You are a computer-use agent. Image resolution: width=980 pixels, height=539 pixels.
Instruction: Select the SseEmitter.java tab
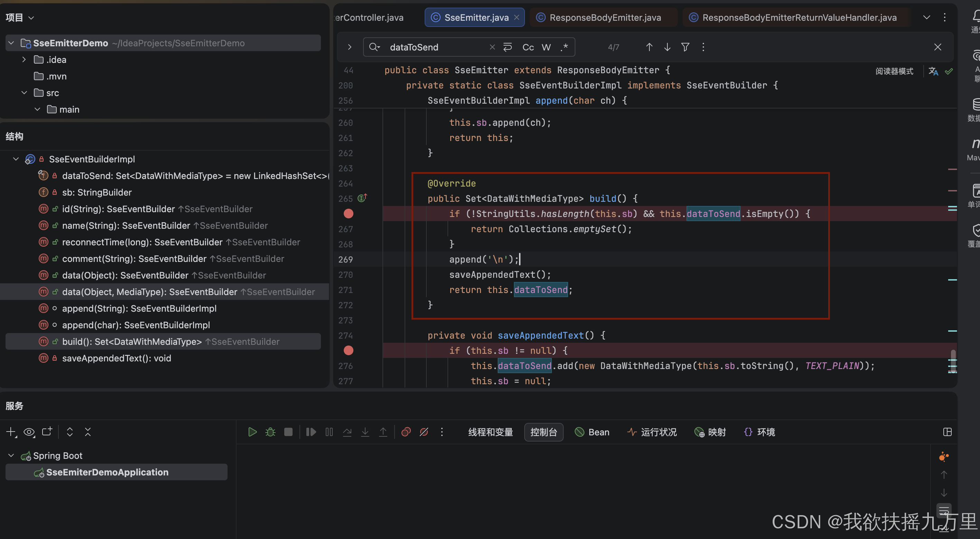[475, 18]
